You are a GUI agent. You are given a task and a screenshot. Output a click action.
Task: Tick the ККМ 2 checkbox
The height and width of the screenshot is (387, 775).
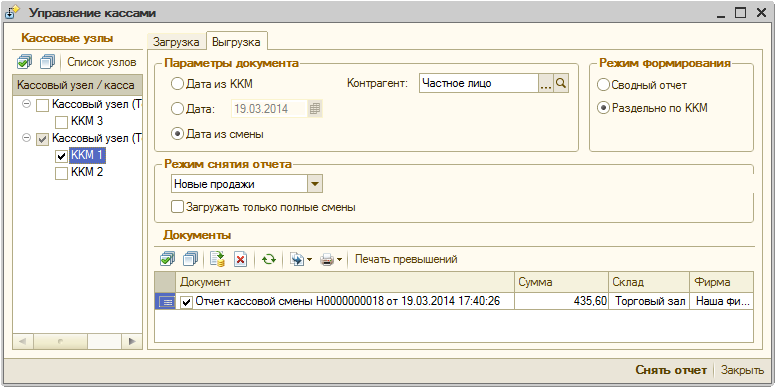coord(61,173)
